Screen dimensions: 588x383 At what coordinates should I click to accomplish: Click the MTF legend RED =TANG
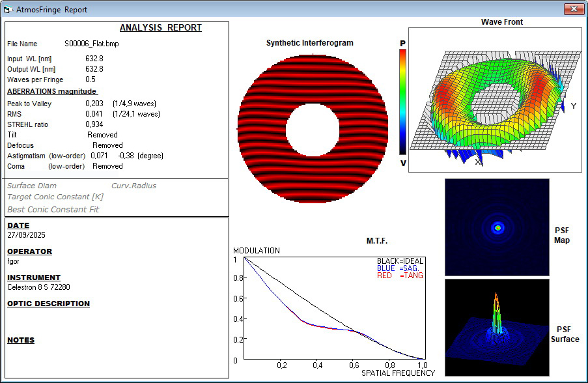point(400,276)
